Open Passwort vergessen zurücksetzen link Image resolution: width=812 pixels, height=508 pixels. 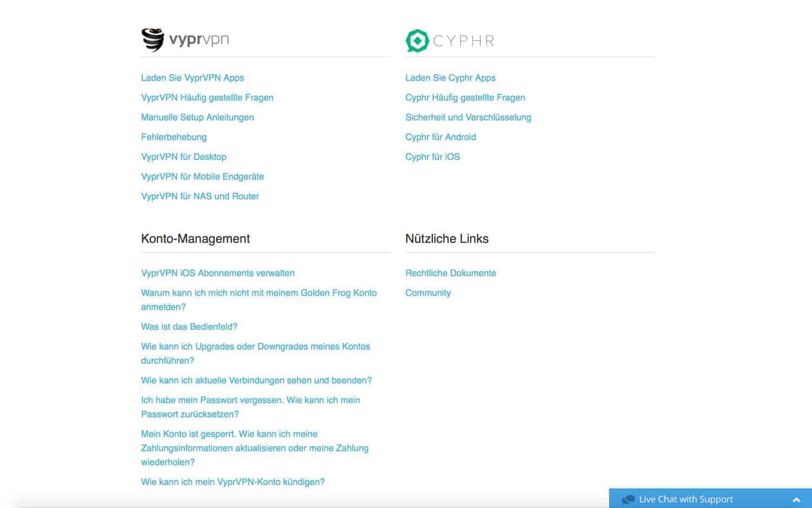click(251, 407)
